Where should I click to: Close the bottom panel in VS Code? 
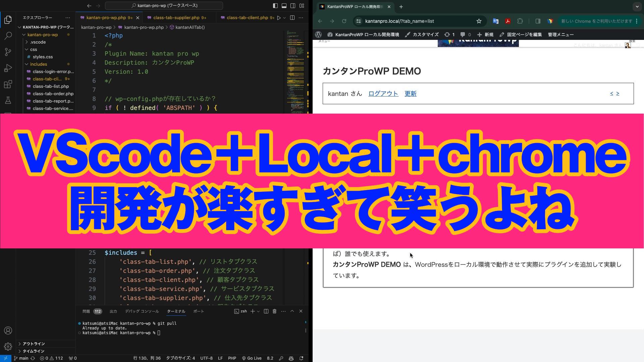301,311
